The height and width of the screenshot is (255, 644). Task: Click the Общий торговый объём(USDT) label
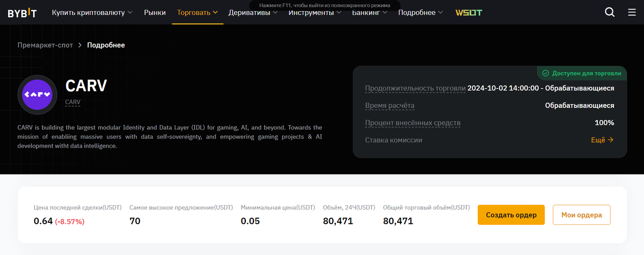pos(427,207)
